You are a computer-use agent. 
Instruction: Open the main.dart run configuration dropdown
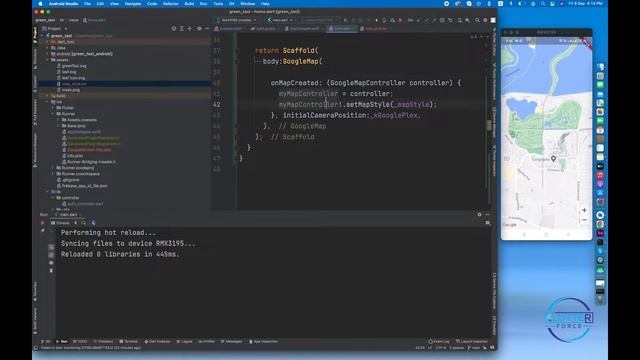pos(280,20)
